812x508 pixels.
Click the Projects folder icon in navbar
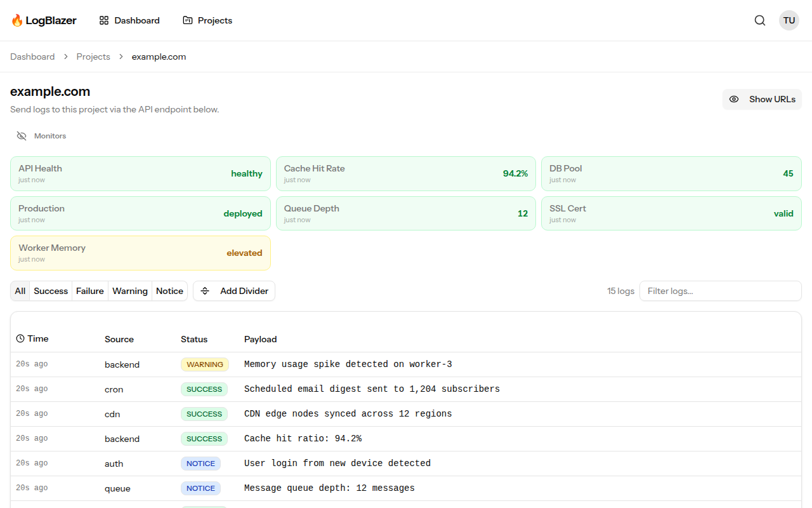188,20
